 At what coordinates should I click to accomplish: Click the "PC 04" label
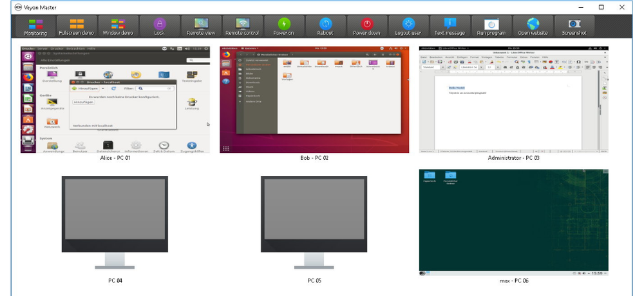(115, 281)
